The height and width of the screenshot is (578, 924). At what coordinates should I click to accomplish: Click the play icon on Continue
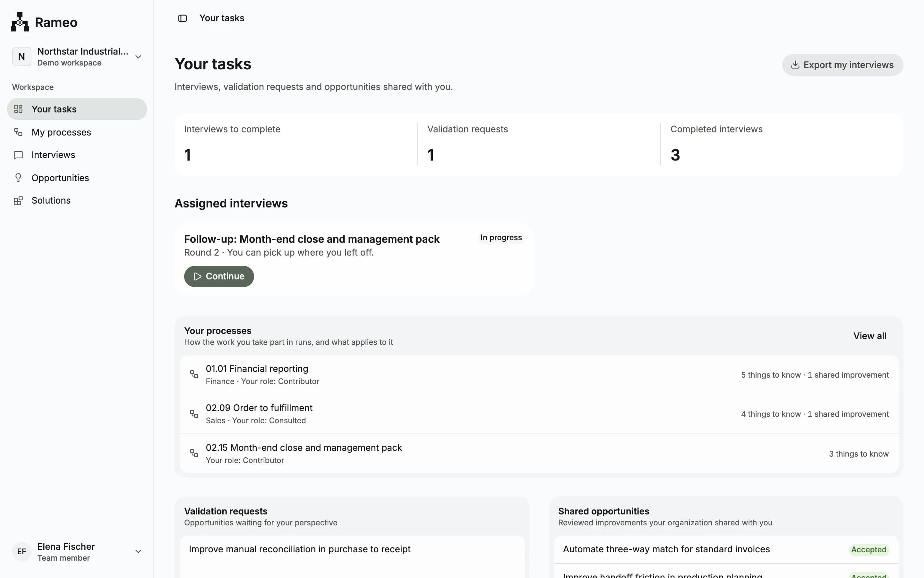(197, 276)
